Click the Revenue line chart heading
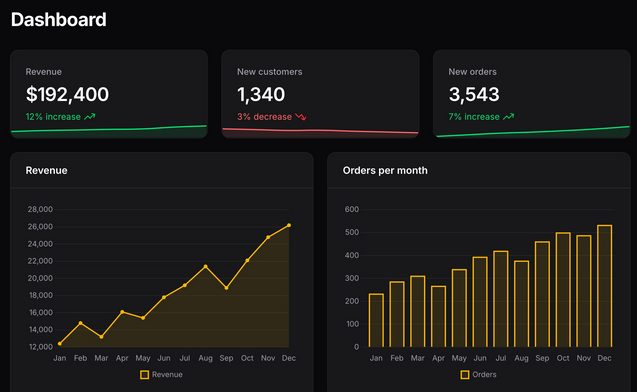 pos(46,170)
